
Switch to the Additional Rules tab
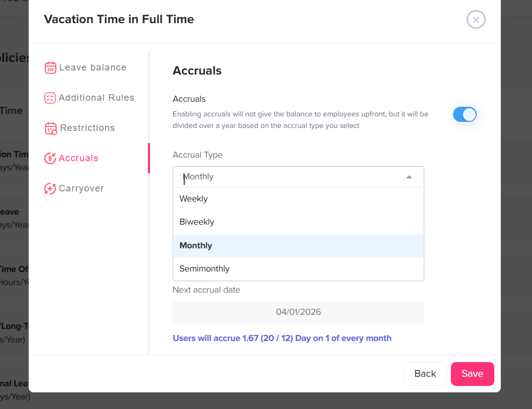[x=97, y=98]
